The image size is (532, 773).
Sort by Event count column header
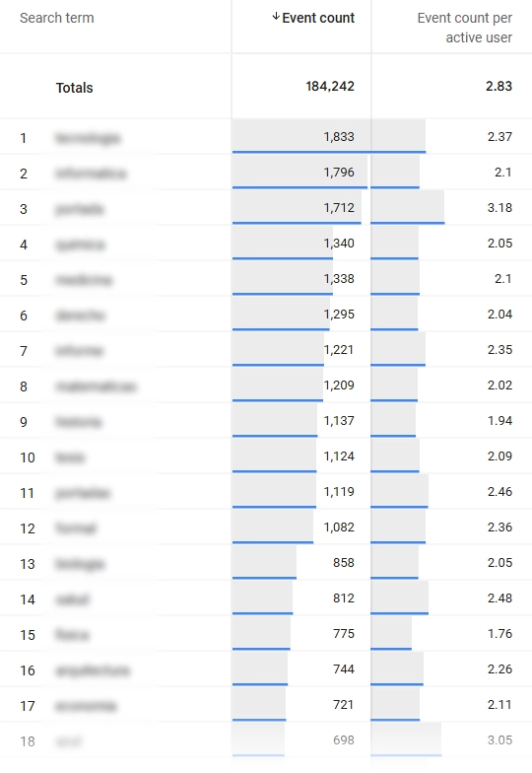tap(318, 18)
